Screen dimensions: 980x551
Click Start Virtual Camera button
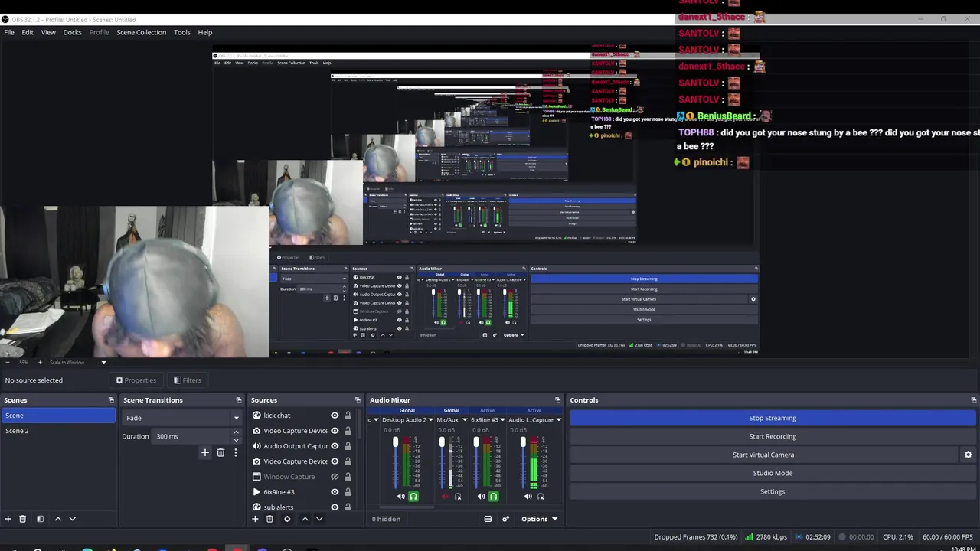[x=763, y=455]
